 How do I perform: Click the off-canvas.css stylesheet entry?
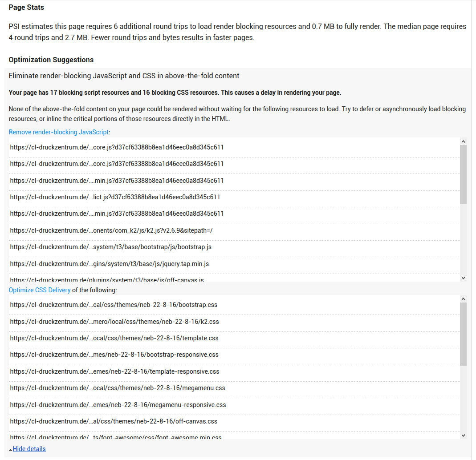pyautogui.click(x=114, y=421)
